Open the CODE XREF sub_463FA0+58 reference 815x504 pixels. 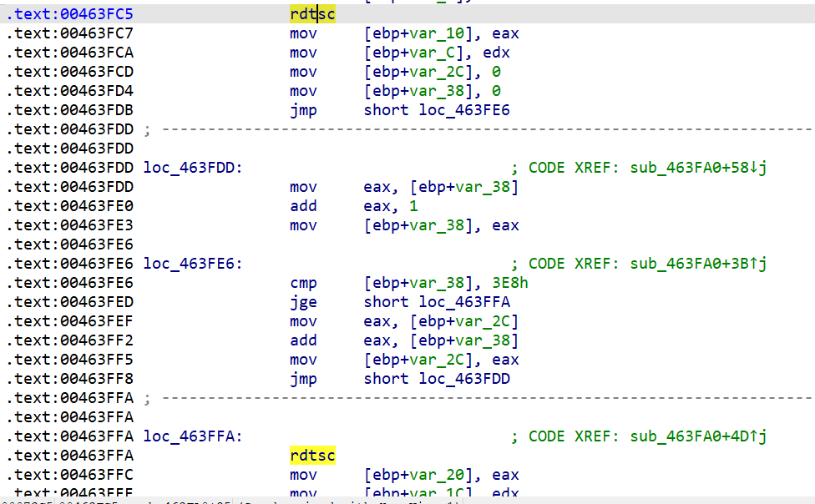pyautogui.click(x=697, y=168)
